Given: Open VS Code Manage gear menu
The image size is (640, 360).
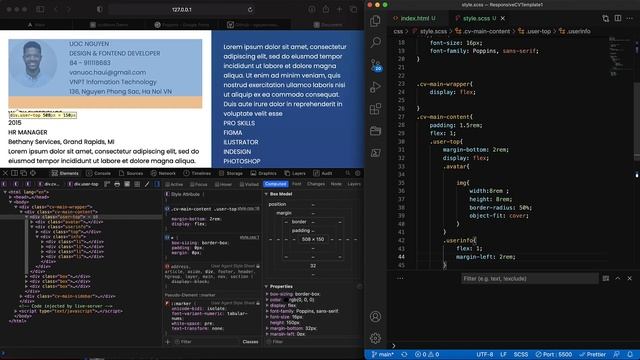Looking at the screenshot, I should 376,338.
